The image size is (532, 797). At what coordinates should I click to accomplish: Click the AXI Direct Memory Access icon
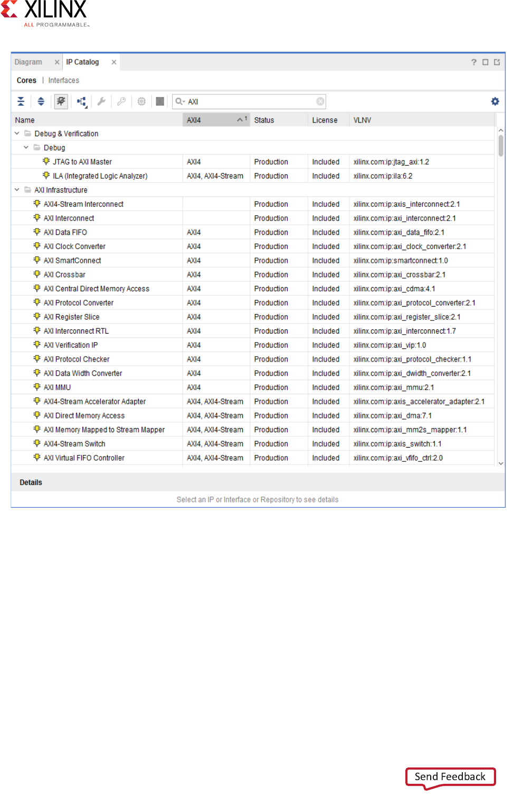[37, 415]
